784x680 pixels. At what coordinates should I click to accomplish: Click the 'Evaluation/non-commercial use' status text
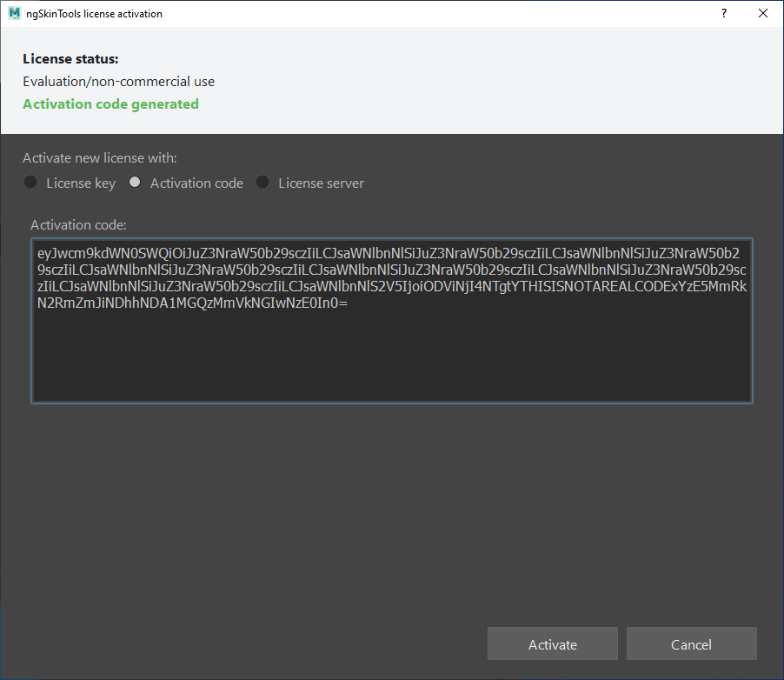(118, 82)
